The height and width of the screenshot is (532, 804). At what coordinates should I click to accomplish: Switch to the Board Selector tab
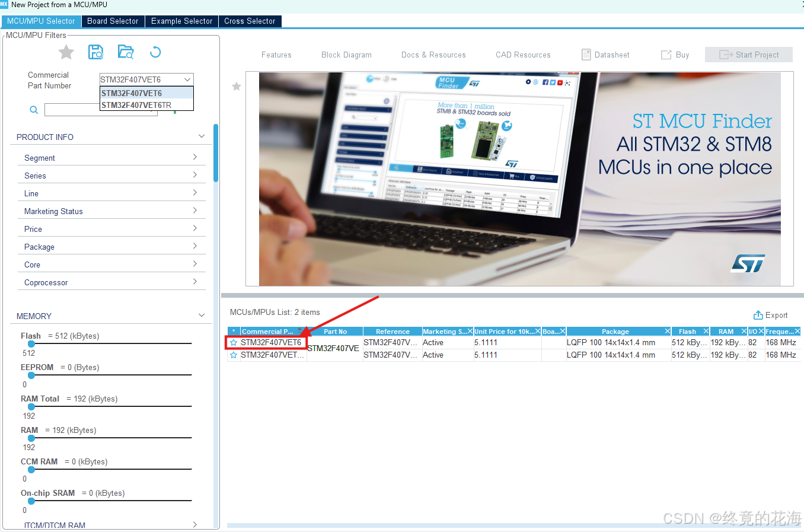coord(113,21)
